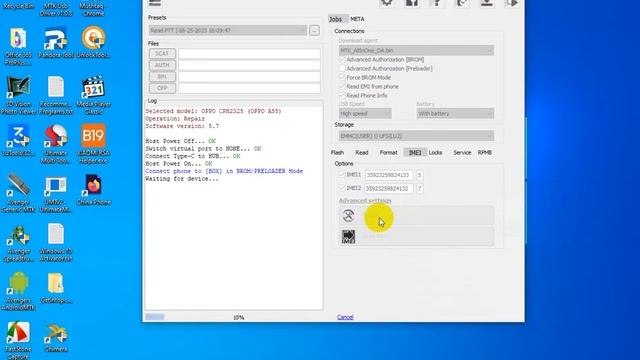
Task: Expand the Presets dropdown
Action: pos(228,31)
